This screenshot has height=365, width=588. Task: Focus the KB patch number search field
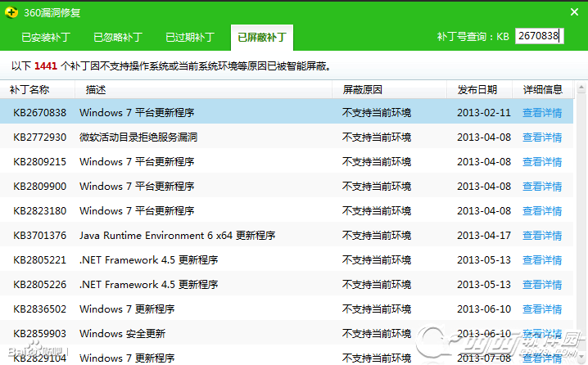click(539, 36)
